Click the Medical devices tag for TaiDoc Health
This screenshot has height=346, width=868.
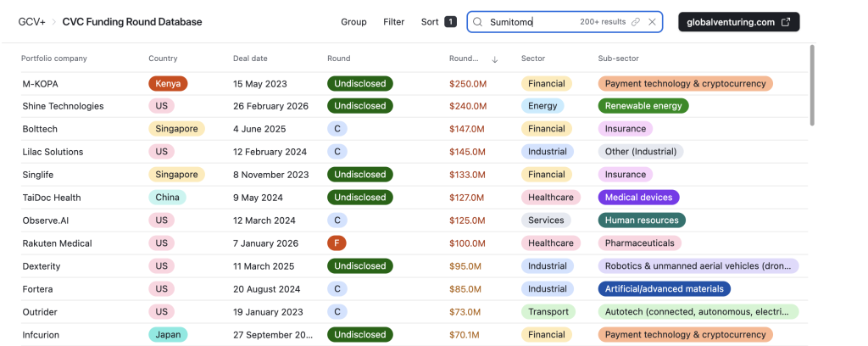point(638,198)
